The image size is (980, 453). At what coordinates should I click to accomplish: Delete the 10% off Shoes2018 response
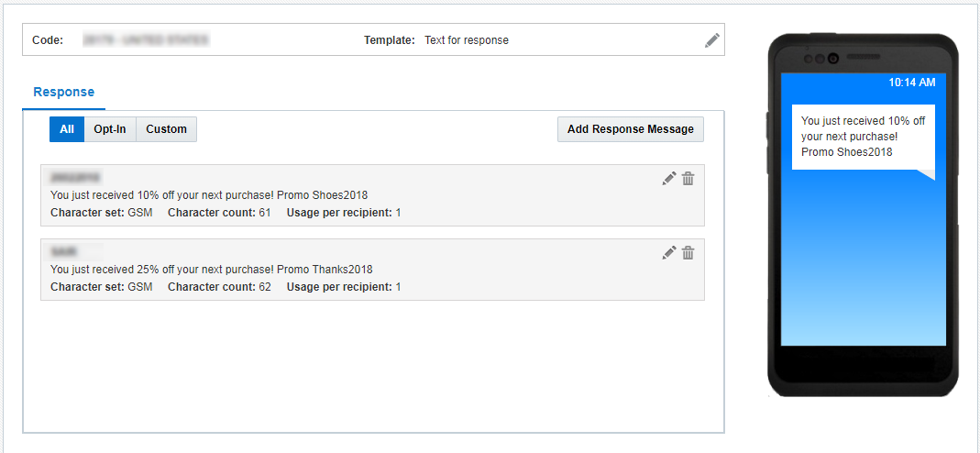(688, 179)
